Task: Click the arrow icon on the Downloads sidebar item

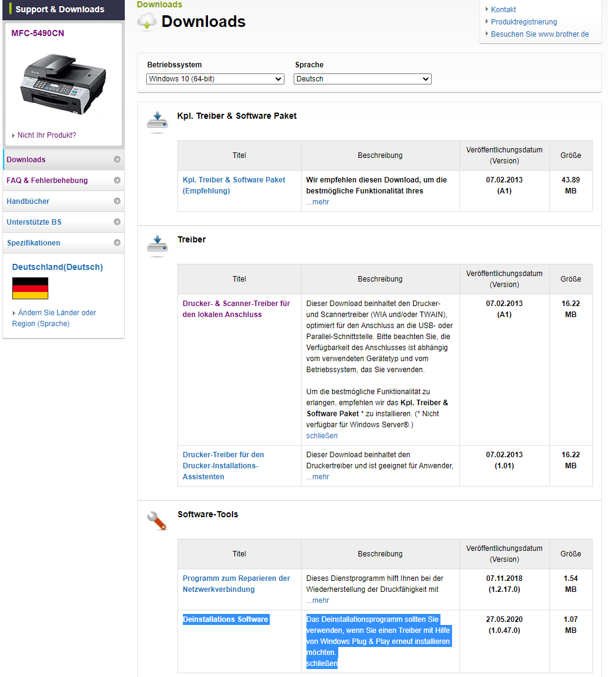Action: coord(117,159)
